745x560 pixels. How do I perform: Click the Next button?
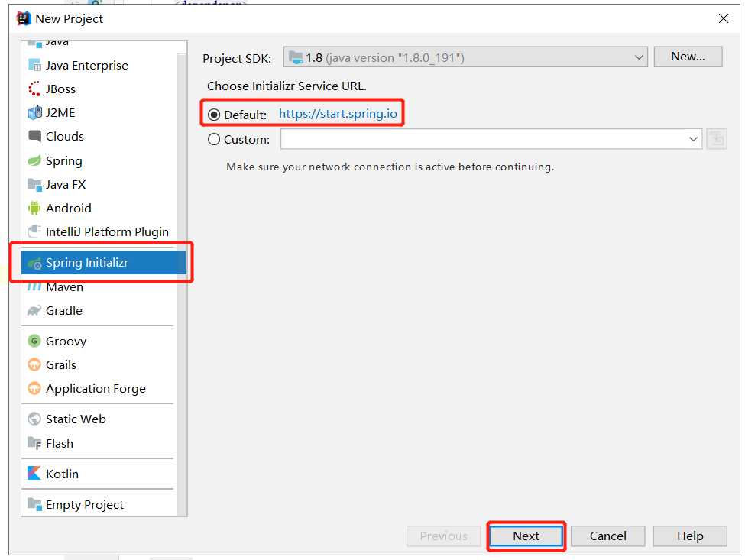526,536
